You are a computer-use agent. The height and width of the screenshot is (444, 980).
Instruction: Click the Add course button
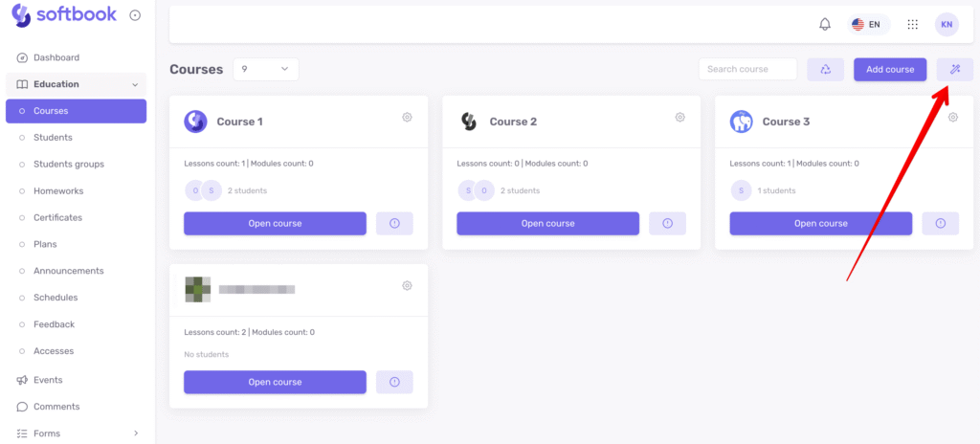tap(890, 70)
